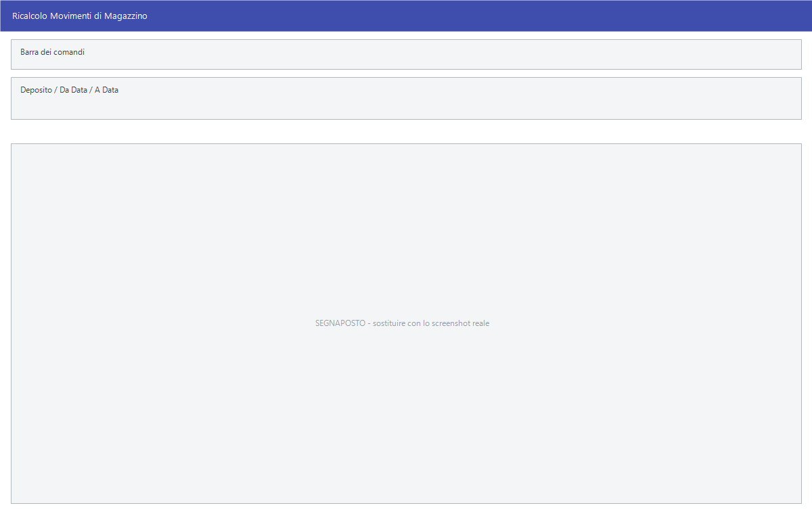Click the "SEGNAPOSTO - sostituire con lo screenshot reale" text
This screenshot has width=812, height=514.
403,323
